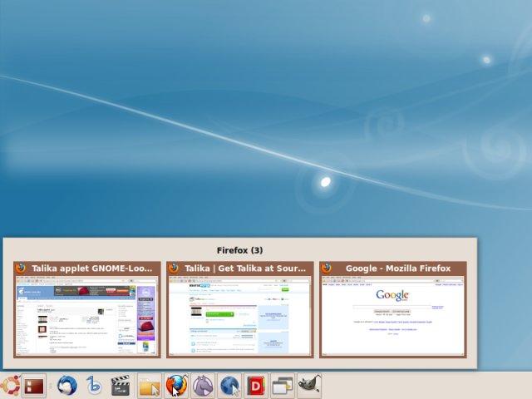Open the blue Beagle search icon
This screenshot has height=399, width=532.
click(94, 387)
